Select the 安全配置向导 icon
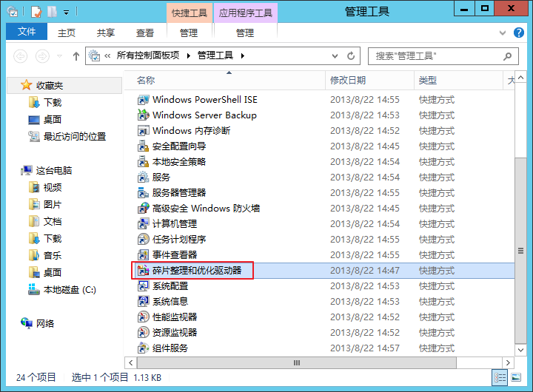 [143, 146]
